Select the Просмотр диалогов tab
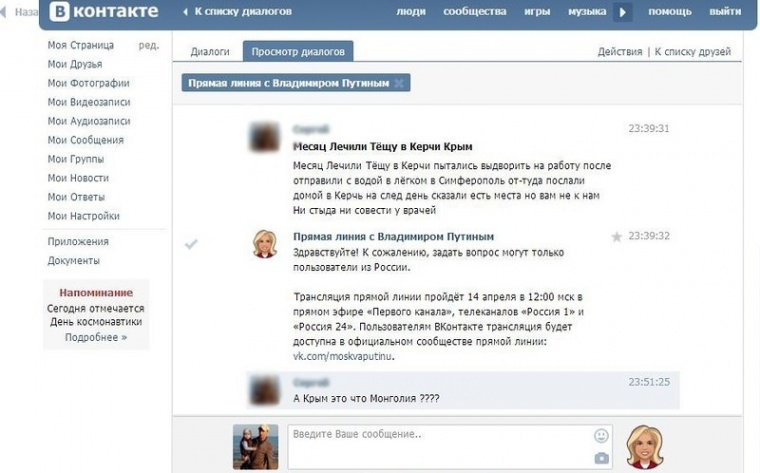This screenshot has width=760, height=473. coord(297,51)
